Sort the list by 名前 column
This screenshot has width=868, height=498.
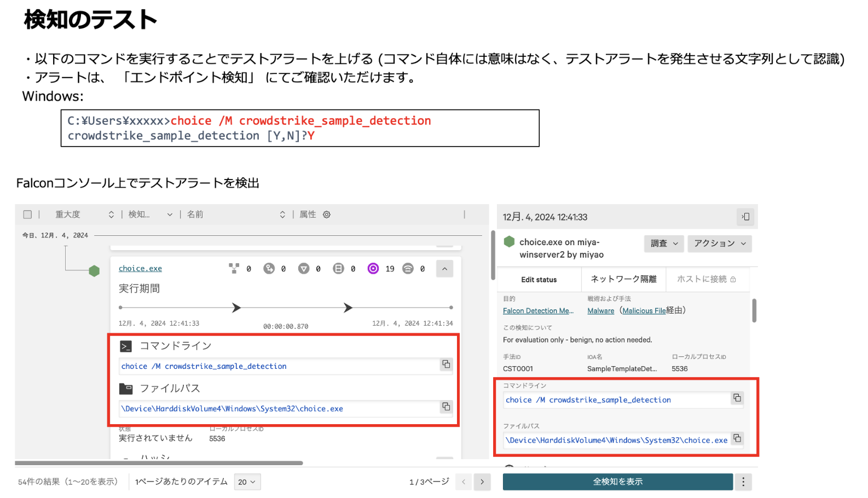282,215
